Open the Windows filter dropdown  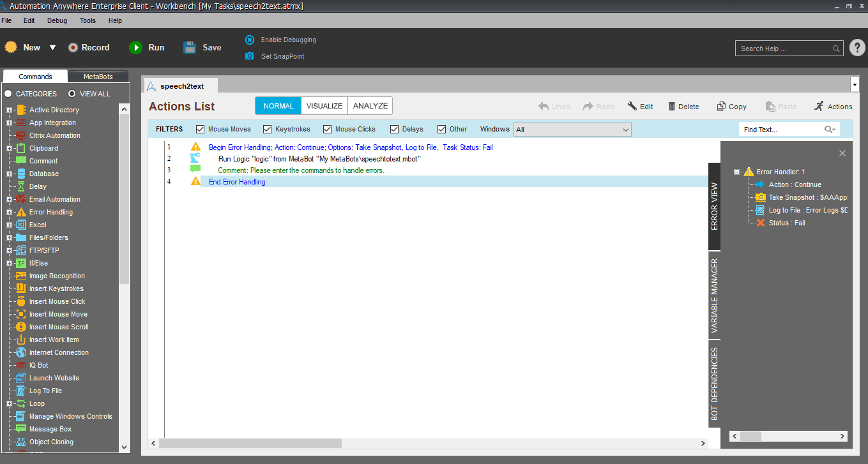tap(572, 130)
